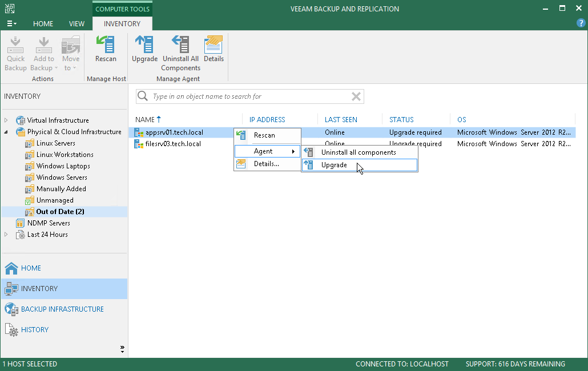Open the Agent submenu arrow
This screenshot has width=588, height=371.
pos(293,151)
